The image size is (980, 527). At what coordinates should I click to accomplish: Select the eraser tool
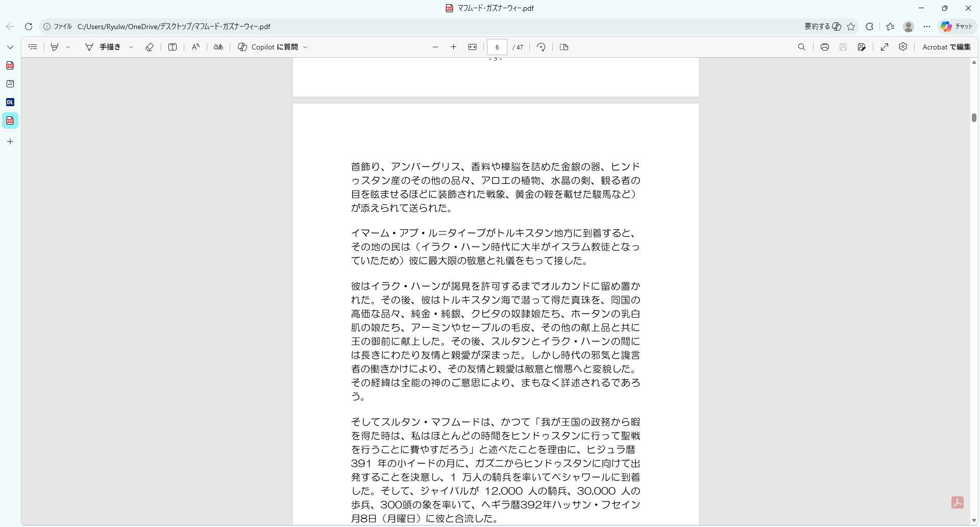coord(150,47)
